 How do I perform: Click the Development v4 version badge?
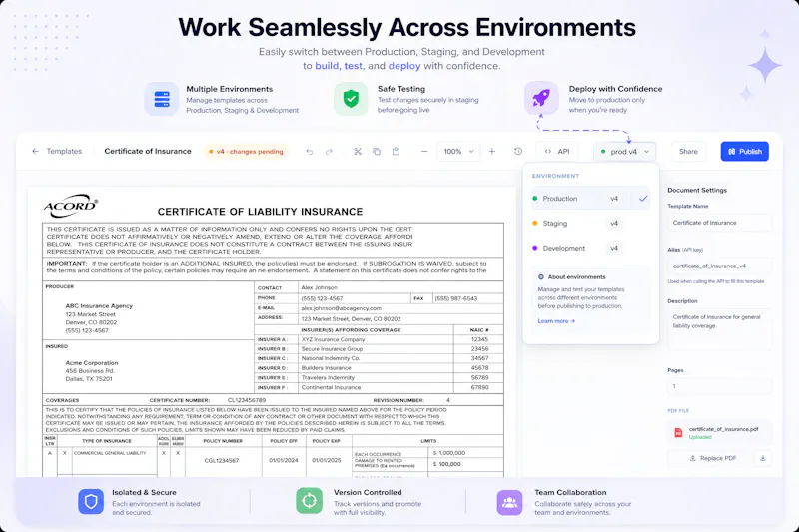coord(614,248)
